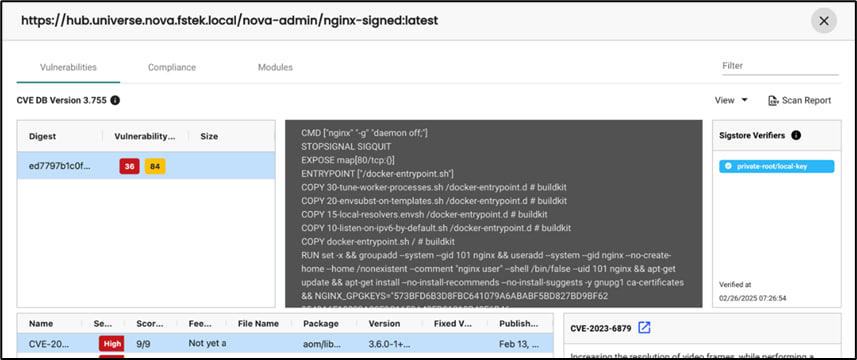The image size is (857, 360).
Task: Click the 3.6.0-1+ version cell
Action: 389,344
